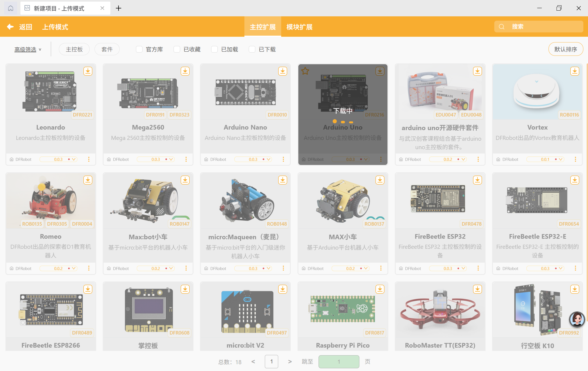Open more options for Leonardo card
Image resolution: width=588 pixels, height=371 pixels.
coord(89,159)
